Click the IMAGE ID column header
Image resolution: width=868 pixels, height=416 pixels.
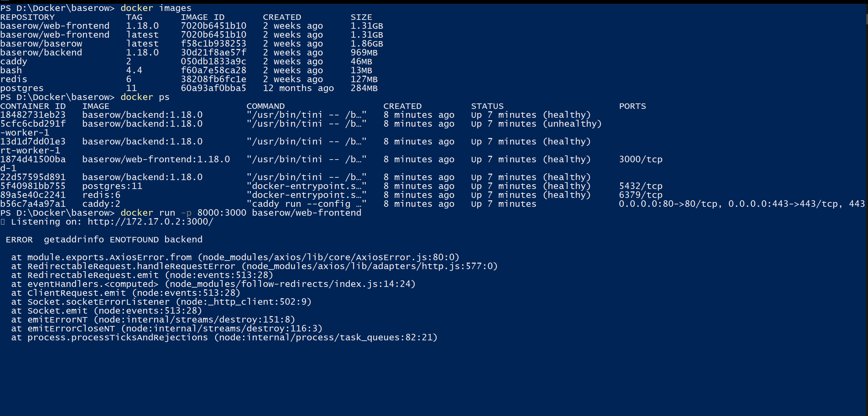point(203,17)
